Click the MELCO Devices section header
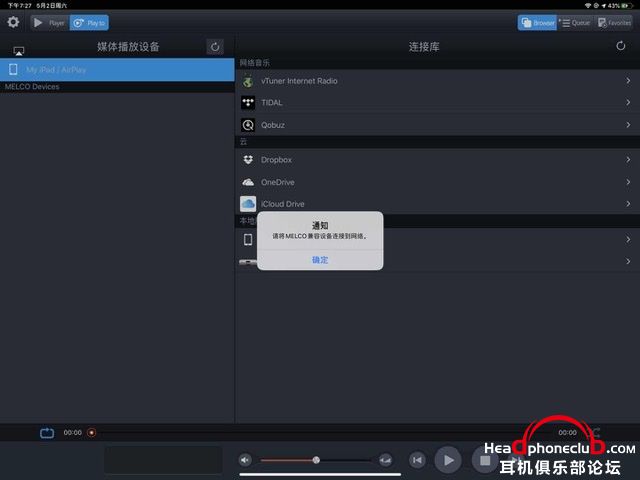Viewport: 640px width, 480px height. tap(117, 87)
